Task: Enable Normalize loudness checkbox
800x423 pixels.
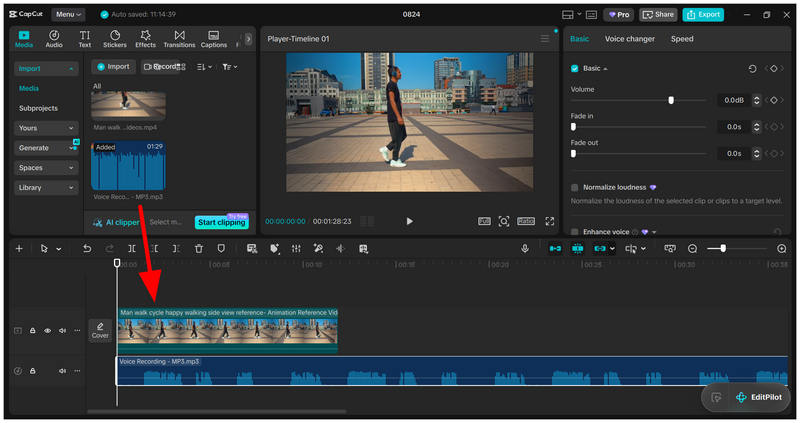Action: click(574, 187)
